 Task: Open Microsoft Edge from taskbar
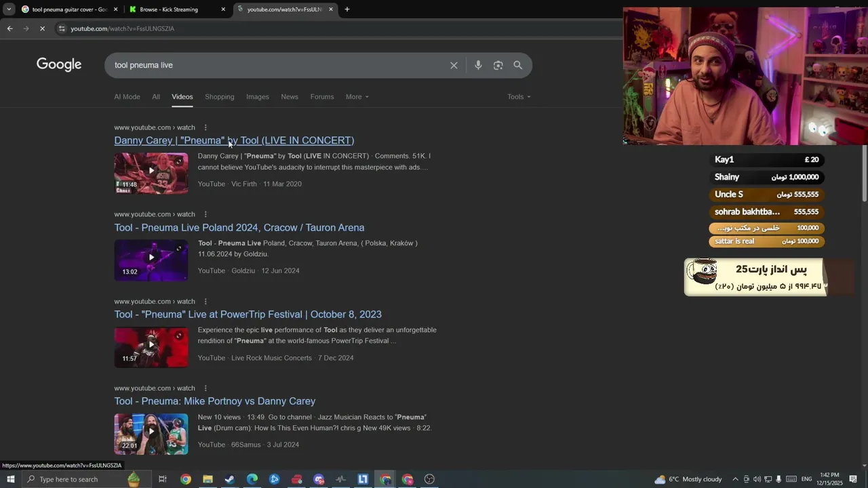pos(252,479)
